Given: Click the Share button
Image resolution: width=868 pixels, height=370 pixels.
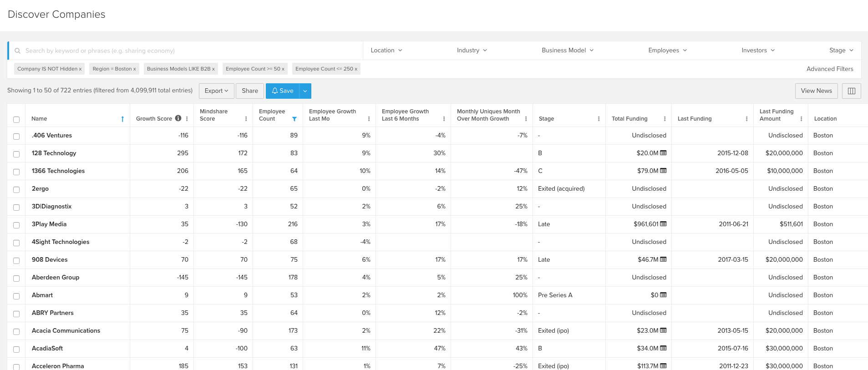Looking at the screenshot, I should click(250, 91).
